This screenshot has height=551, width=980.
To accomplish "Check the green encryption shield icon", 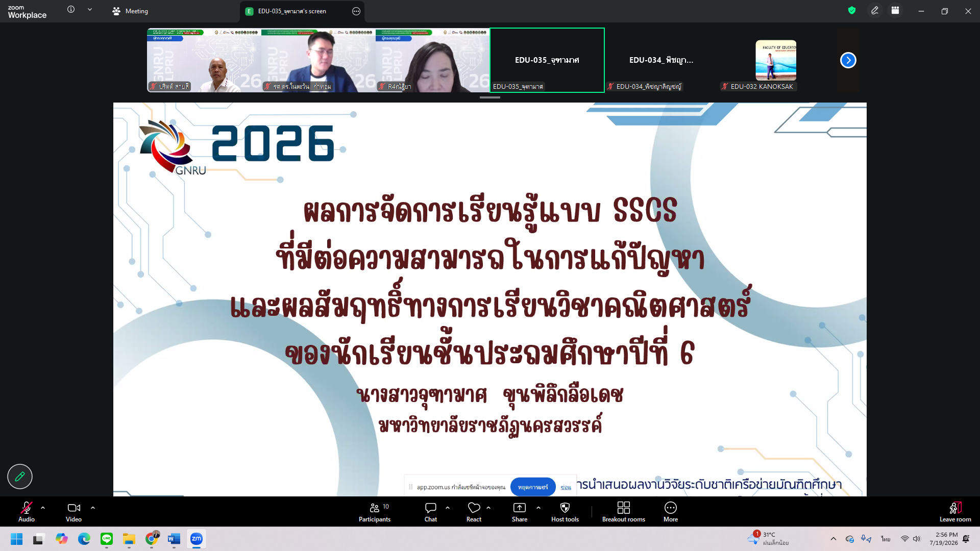I will 852,10.
